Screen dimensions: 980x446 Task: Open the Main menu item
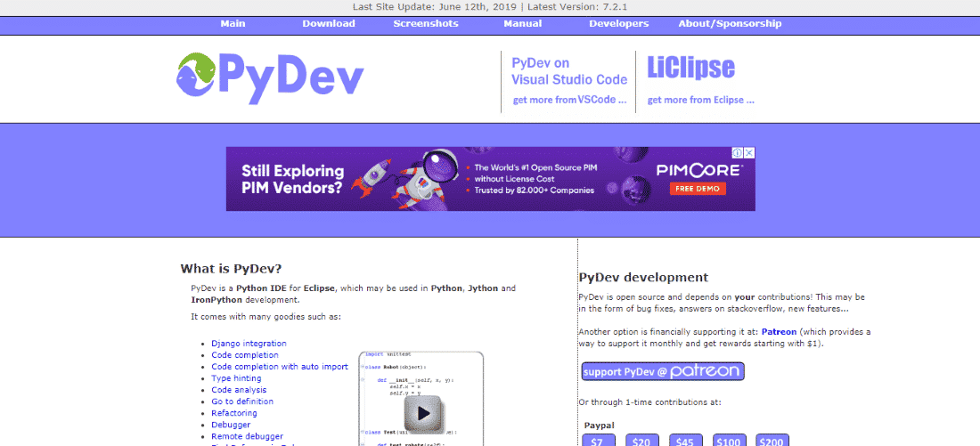click(x=233, y=24)
